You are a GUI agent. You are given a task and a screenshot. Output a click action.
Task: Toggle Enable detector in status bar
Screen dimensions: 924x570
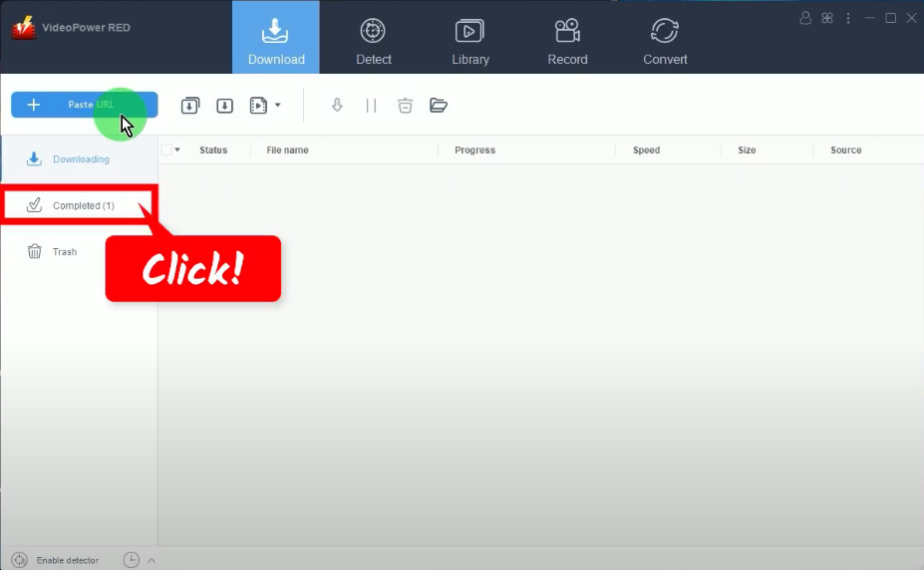(20, 560)
